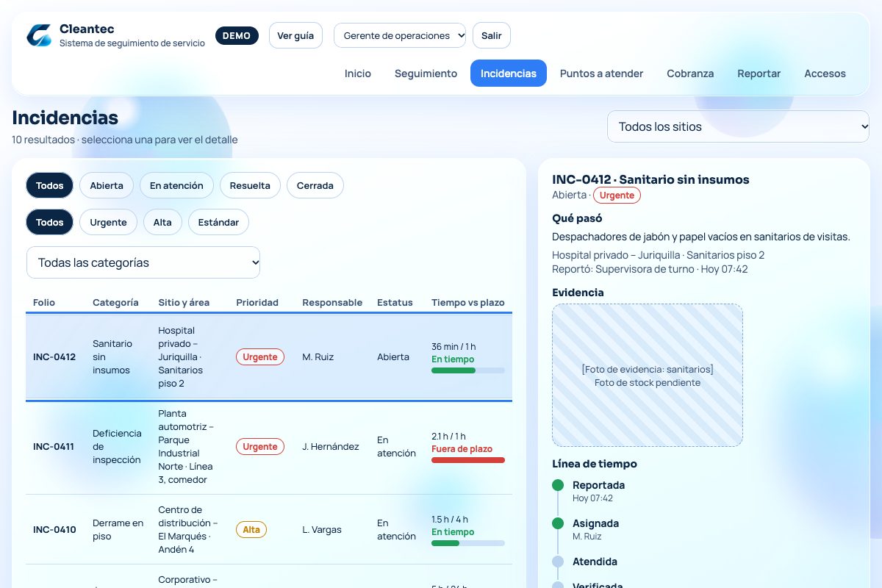Select incident row INC-0412

[269, 356]
